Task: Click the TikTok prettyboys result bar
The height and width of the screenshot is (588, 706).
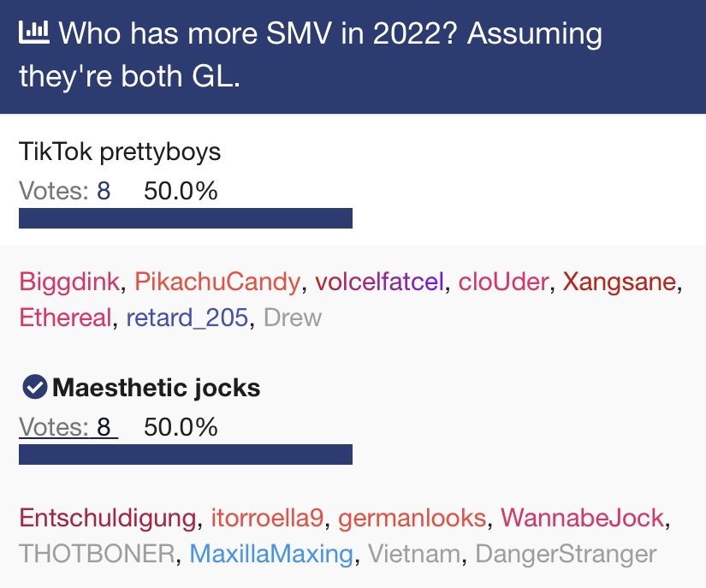Action: coord(186,218)
